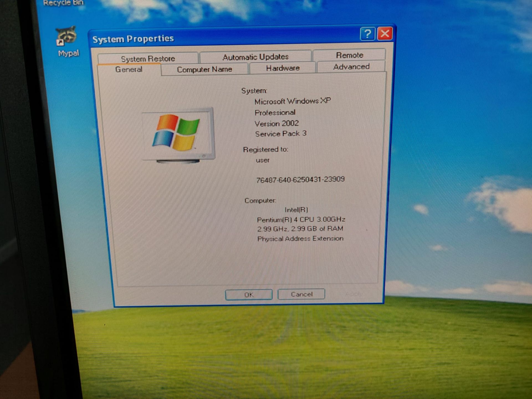The height and width of the screenshot is (399, 532).
Task: Select the General tab
Action: click(129, 69)
